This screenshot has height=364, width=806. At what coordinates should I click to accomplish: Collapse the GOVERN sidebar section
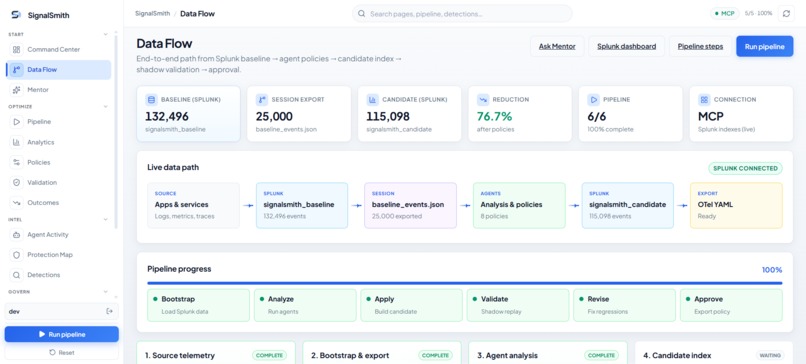pyautogui.click(x=105, y=292)
